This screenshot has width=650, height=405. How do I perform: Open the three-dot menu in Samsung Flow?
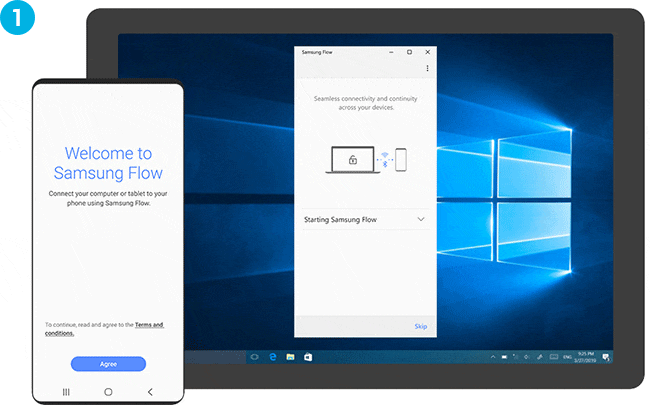pyautogui.click(x=427, y=68)
